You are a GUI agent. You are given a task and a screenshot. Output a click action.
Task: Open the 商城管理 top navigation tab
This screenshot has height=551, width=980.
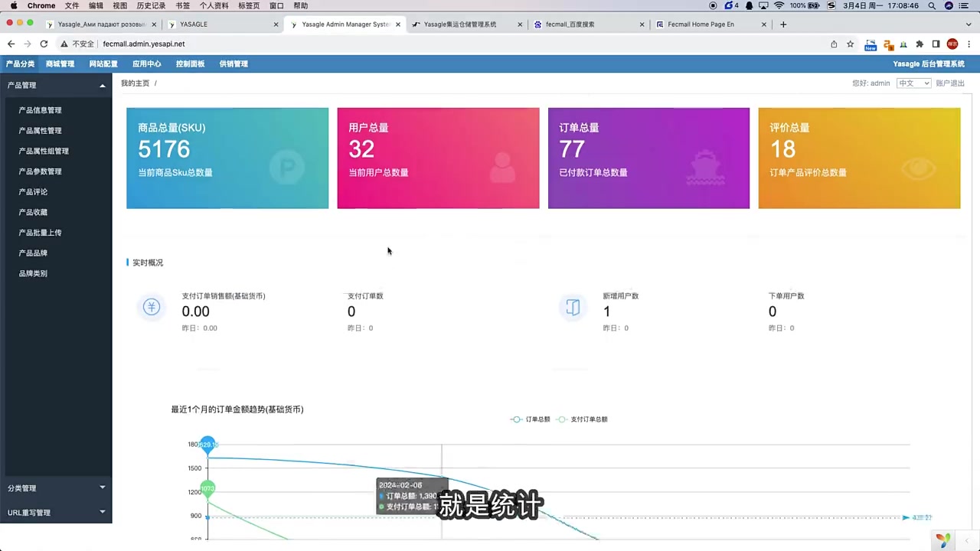tap(60, 64)
